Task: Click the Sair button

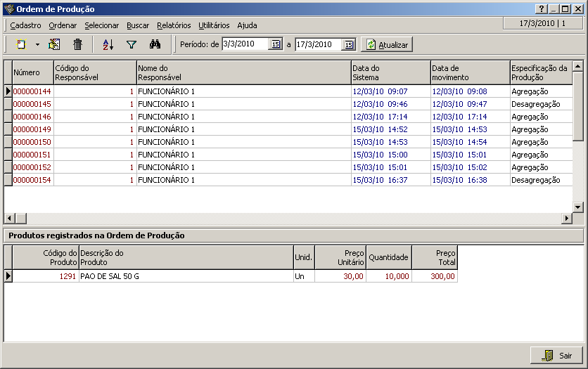Action: coord(556,355)
